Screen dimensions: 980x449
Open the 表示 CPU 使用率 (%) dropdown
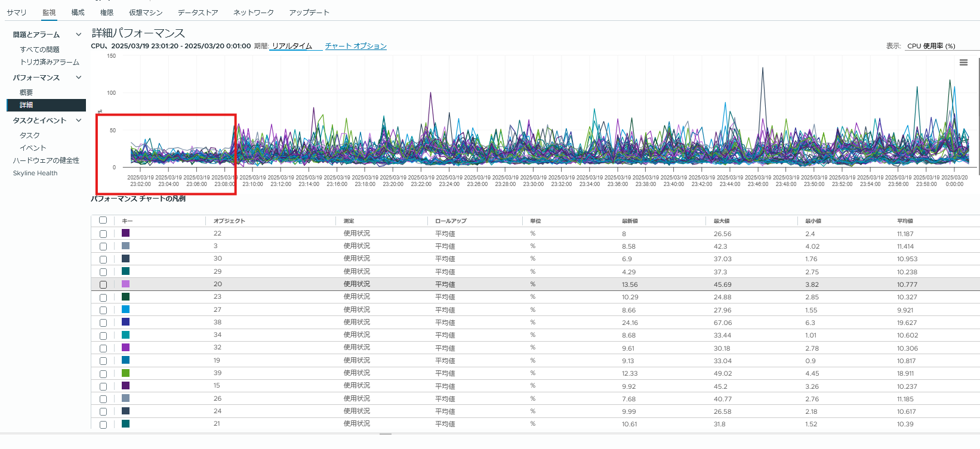[x=941, y=46]
